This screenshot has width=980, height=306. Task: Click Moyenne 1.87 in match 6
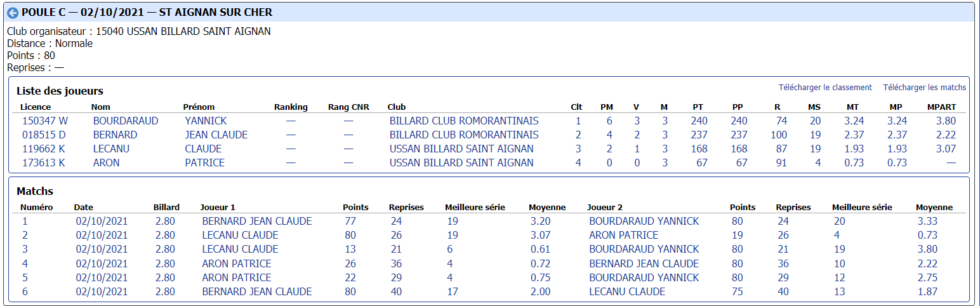(x=927, y=291)
